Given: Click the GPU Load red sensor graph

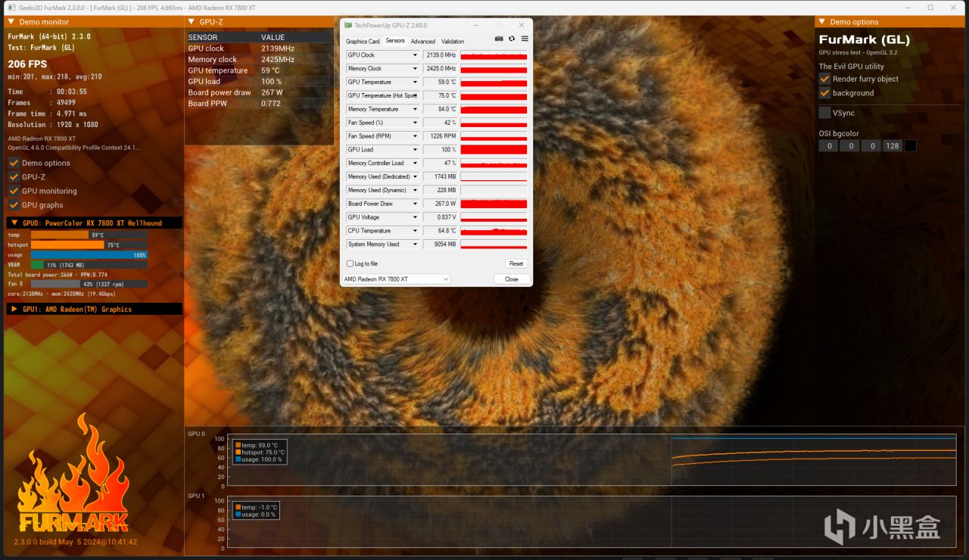Looking at the screenshot, I should pyautogui.click(x=494, y=150).
